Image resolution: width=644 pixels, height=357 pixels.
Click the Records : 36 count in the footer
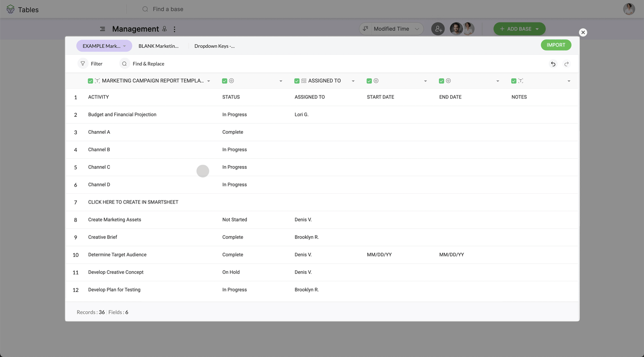coord(90,312)
